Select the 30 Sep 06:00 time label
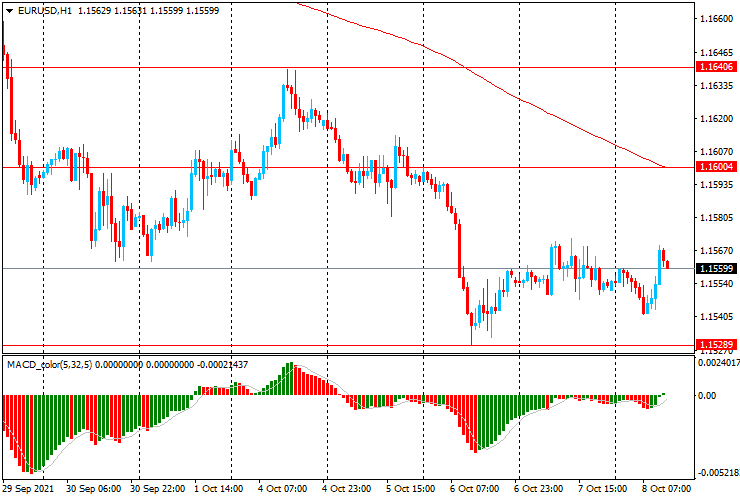 (x=93, y=488)
